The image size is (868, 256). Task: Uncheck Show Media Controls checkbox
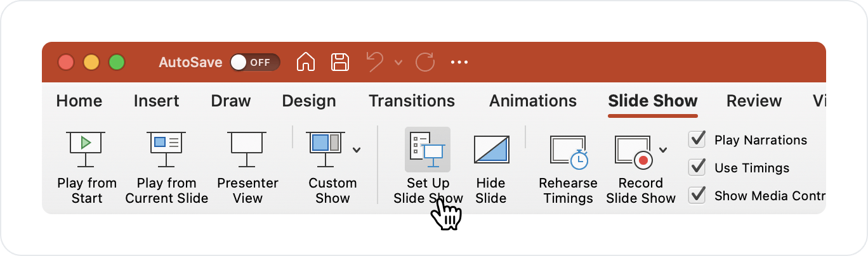click(x=697, y=195)
